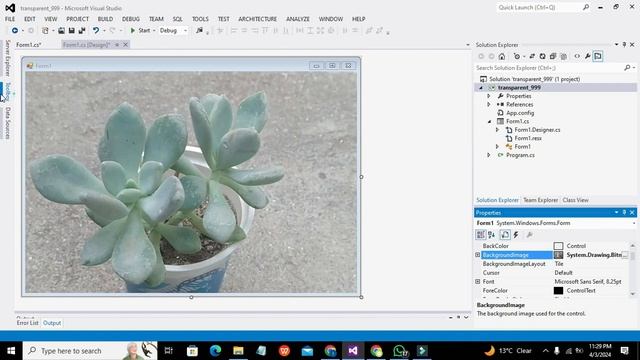Open Microsoft Store from the taskbar
This screenshot has height=360, width=640.
(x=192, y=351)
